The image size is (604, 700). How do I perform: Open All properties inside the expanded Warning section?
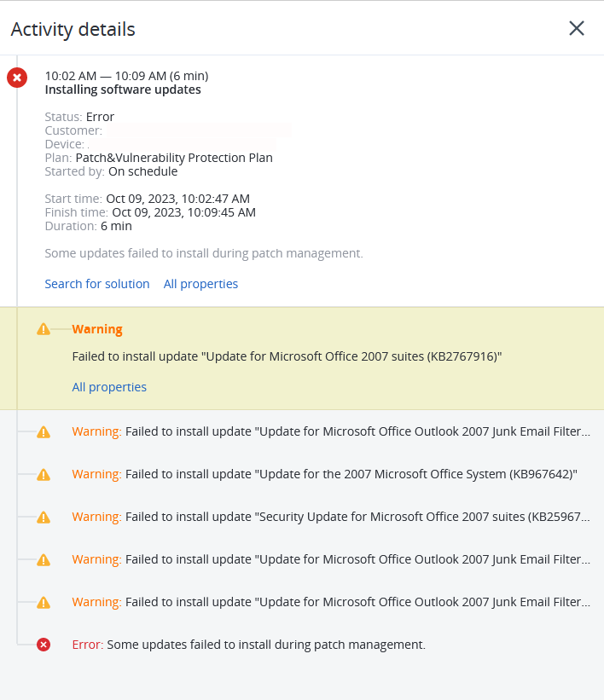pos(109,386)
